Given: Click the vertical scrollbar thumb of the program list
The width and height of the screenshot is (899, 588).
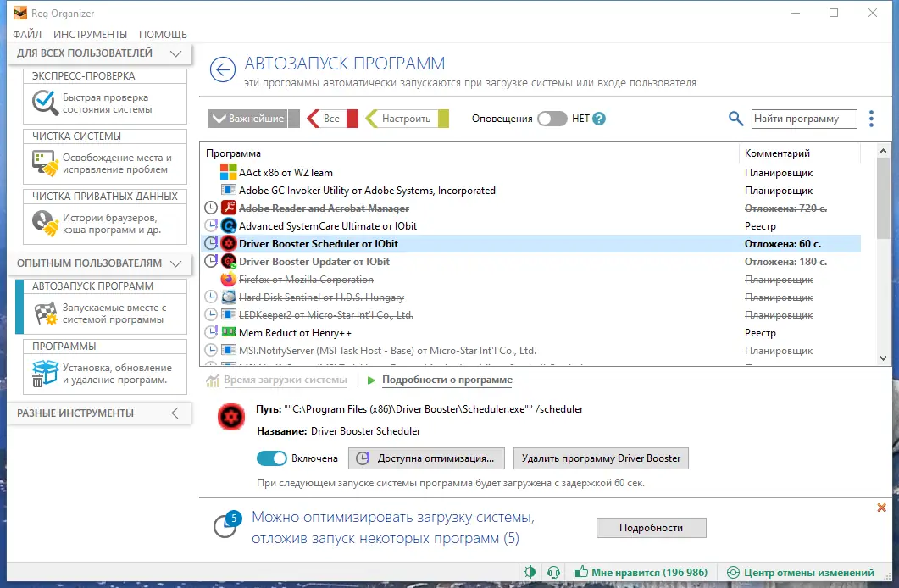Looking at the screenshot, I should coord(883,197).
